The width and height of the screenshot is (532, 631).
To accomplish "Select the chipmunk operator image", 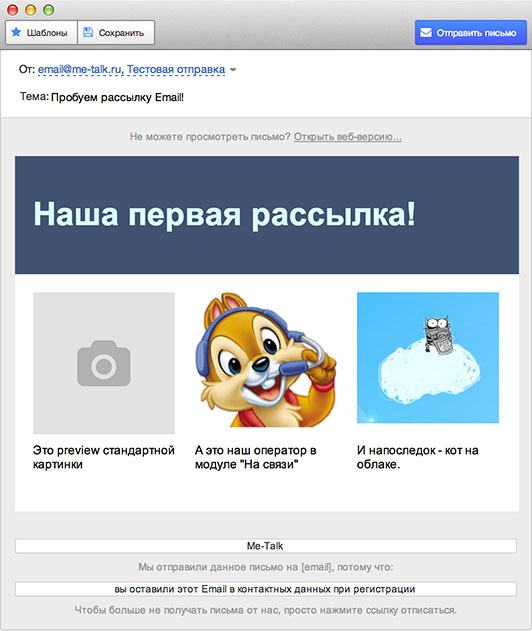I will [x=266, y=360].
